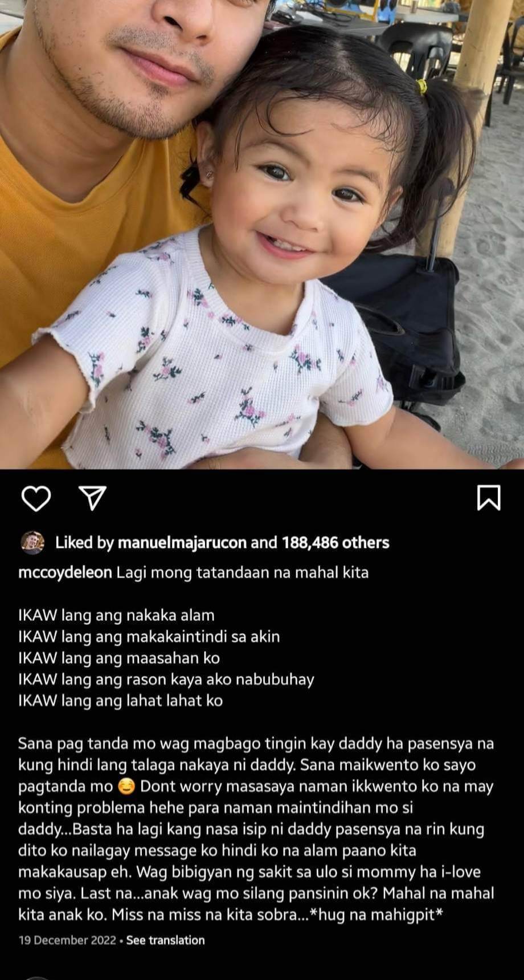Tap the paper plane share icon
Screen dimensions: 524x980
[x=95, y=498]
